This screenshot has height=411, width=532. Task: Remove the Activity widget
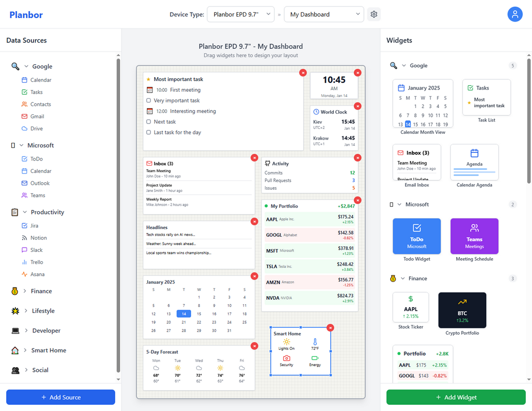(x=357, y=157)
